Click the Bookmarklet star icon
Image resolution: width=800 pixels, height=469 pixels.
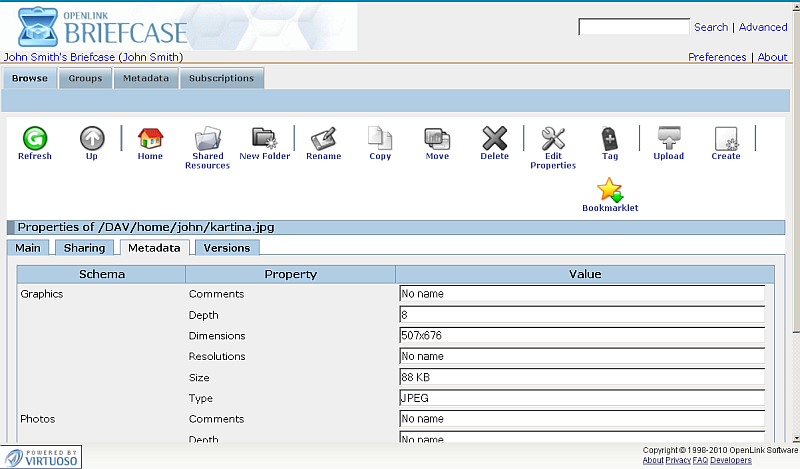609,190
